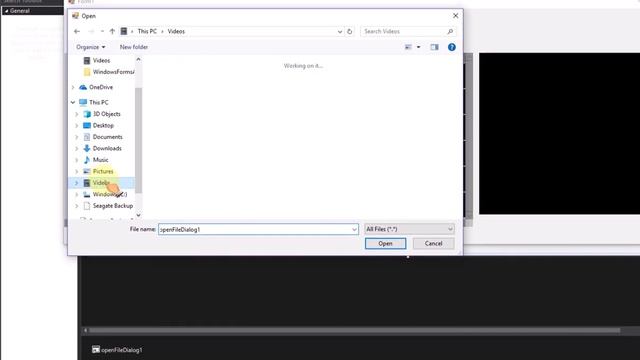Viewport: 640px width, 360px height.
Task: Open the Organize menu
Action: (x=91, y=47)
